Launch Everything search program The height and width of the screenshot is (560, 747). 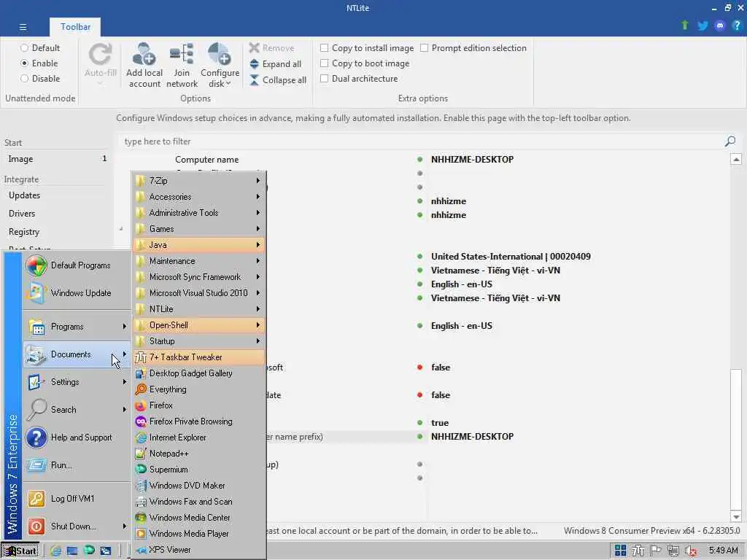click(199, 389)
